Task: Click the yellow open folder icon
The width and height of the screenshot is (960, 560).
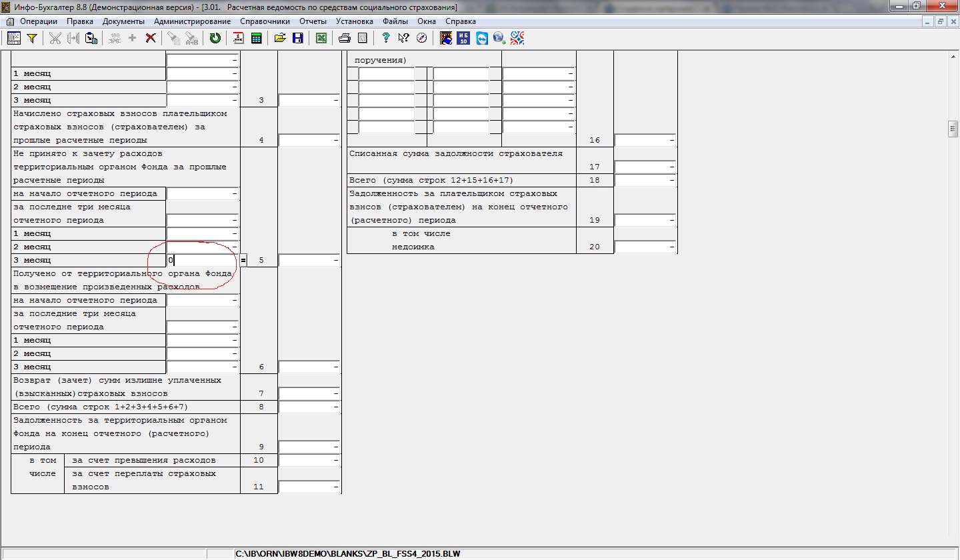Action: click(x=280, y=38)
